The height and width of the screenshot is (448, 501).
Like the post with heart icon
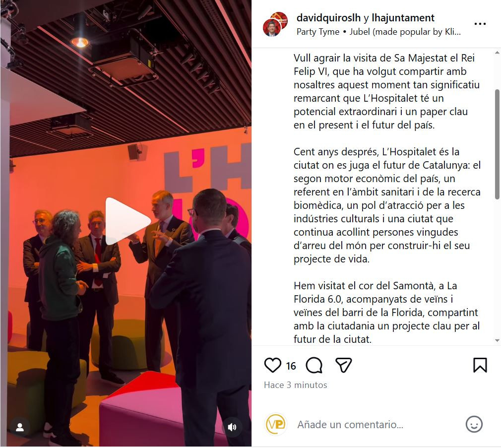(272, 365)
